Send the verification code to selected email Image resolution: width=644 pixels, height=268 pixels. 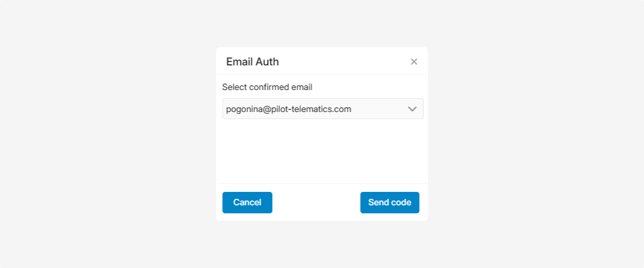click(x=390, y=203)
